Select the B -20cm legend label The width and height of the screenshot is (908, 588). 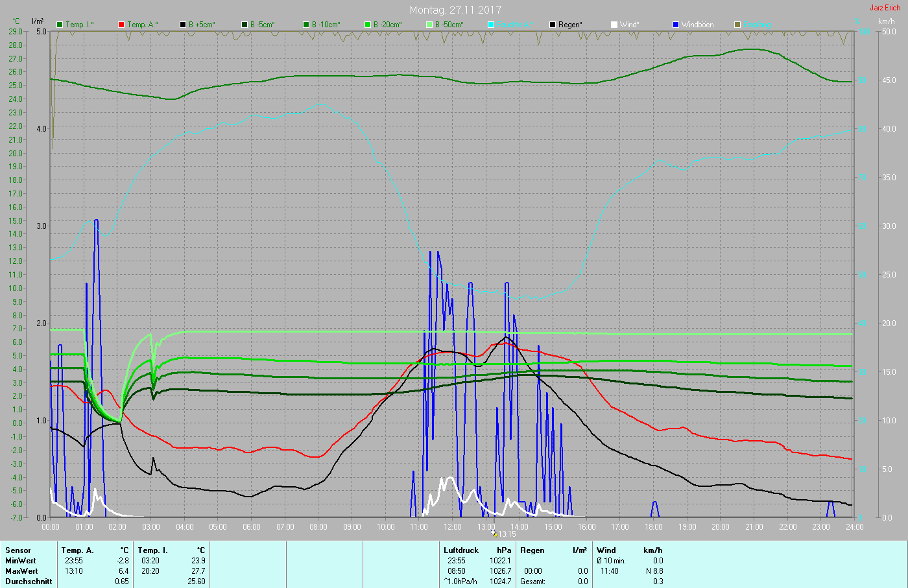387,25
